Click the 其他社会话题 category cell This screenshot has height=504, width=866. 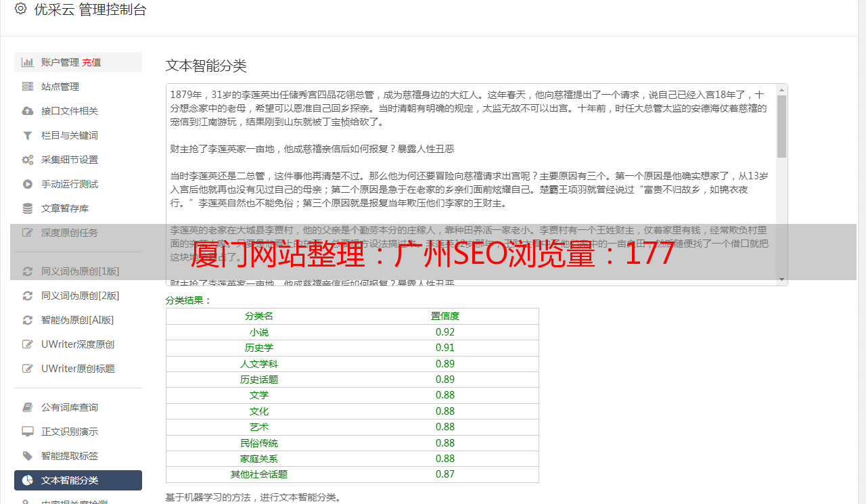259,474
